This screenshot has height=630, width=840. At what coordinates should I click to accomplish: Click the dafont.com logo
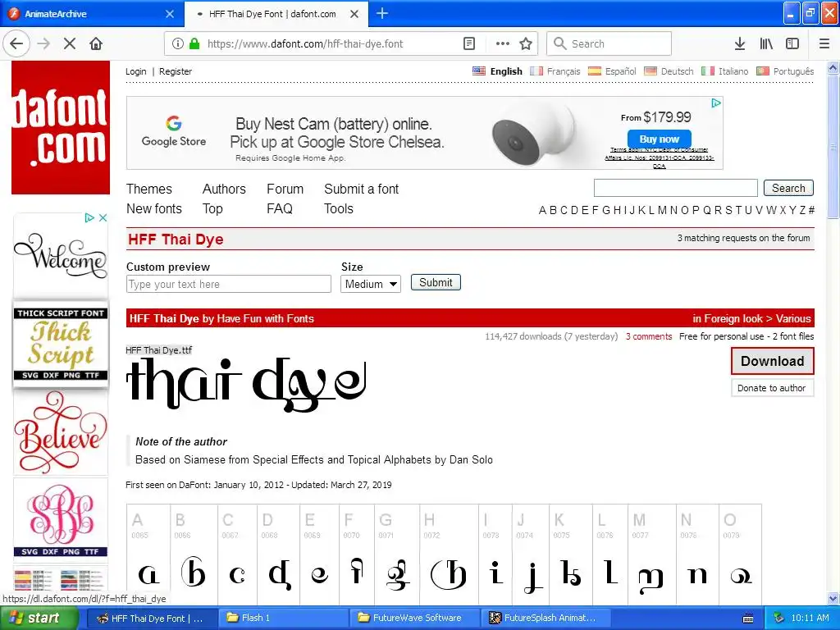61,127
